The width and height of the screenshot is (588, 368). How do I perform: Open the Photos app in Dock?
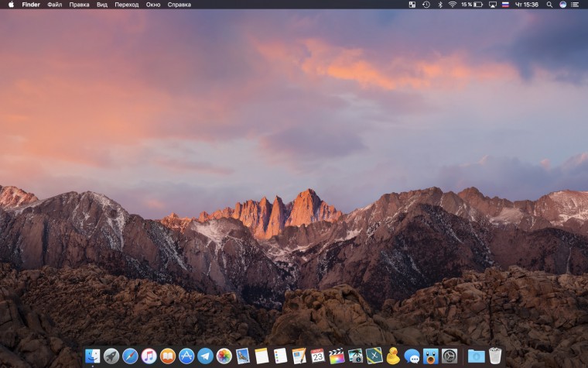224,356
